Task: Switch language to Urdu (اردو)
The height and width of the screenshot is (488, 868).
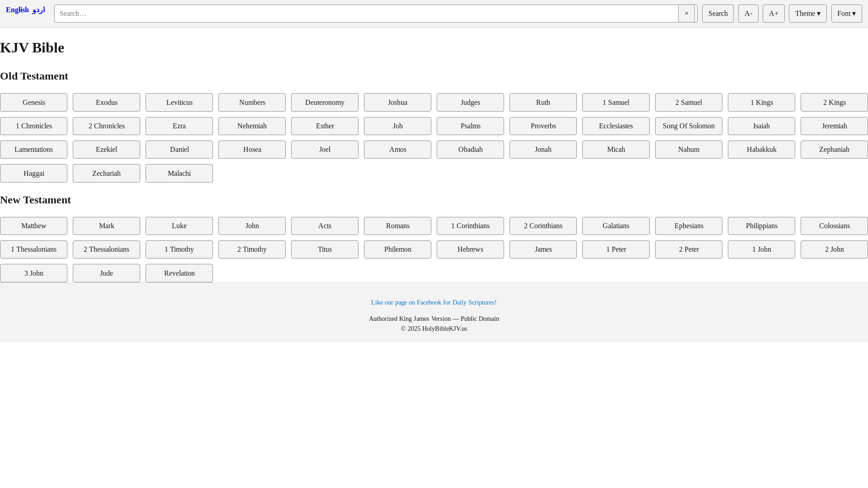Action: tap(38, 10)
